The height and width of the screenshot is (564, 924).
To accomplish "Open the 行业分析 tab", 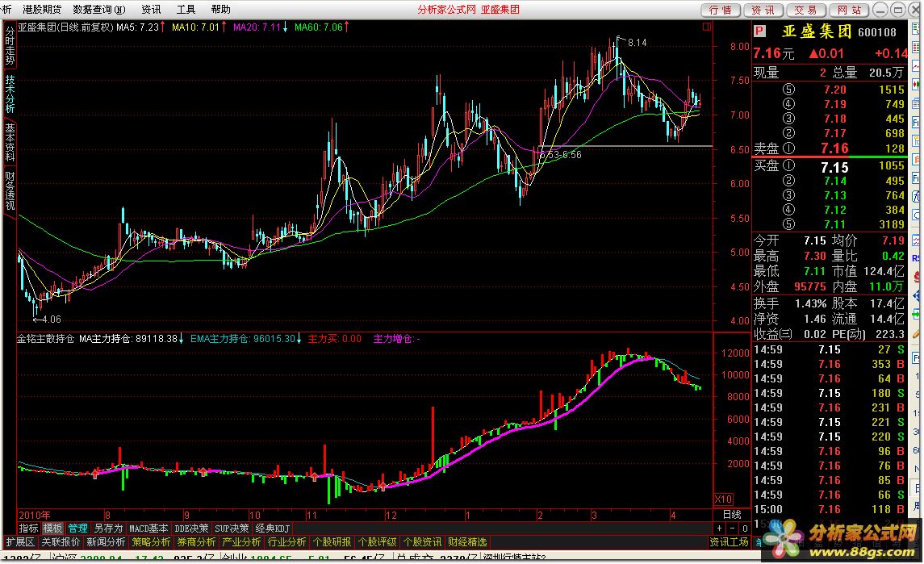I will coord(287,542).
